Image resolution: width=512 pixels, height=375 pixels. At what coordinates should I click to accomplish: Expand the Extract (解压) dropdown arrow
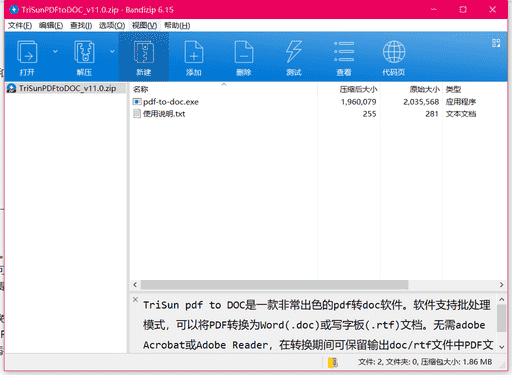click(112, 51)
